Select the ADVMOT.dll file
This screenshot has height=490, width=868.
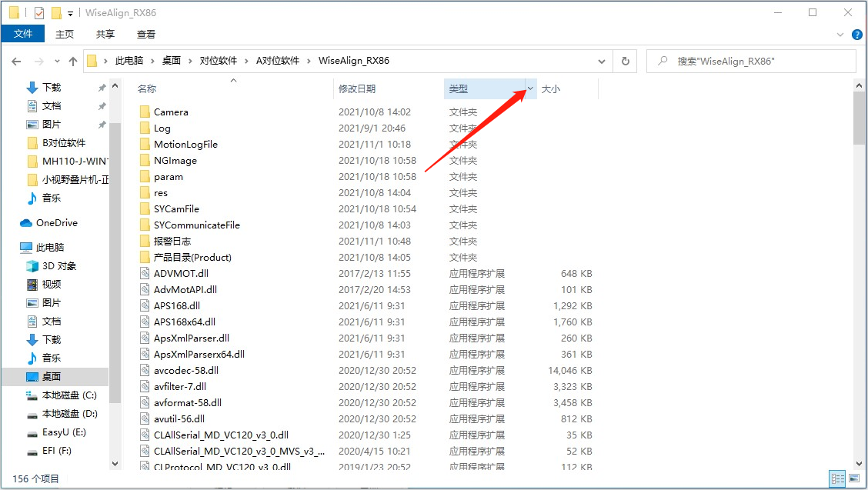click(x=181, y=274)
